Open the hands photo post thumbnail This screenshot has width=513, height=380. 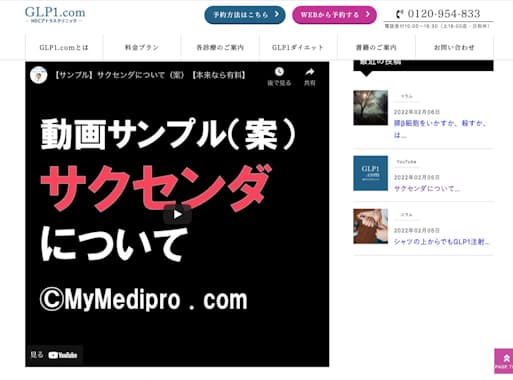pos(371,226)
